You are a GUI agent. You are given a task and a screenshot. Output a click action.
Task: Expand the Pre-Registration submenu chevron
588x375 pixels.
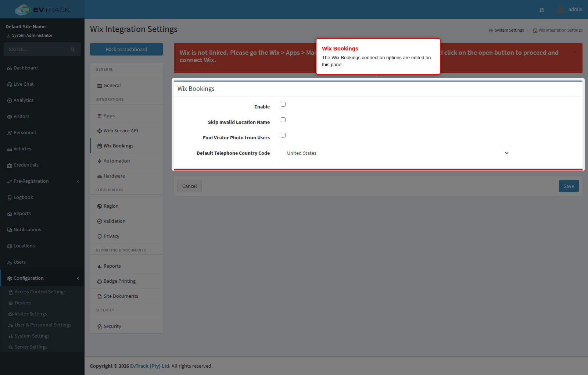click(78, 181)
